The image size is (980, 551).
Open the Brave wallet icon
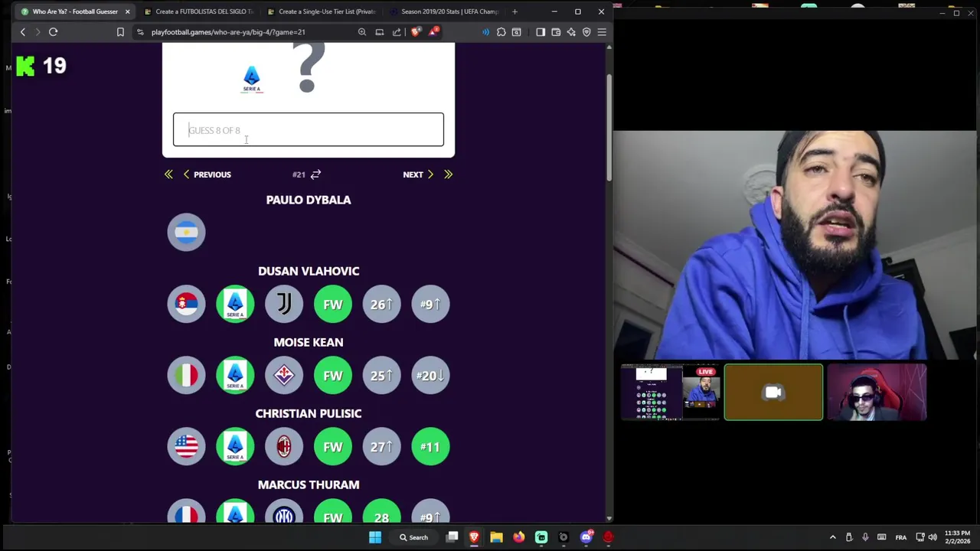click(556, 32)
